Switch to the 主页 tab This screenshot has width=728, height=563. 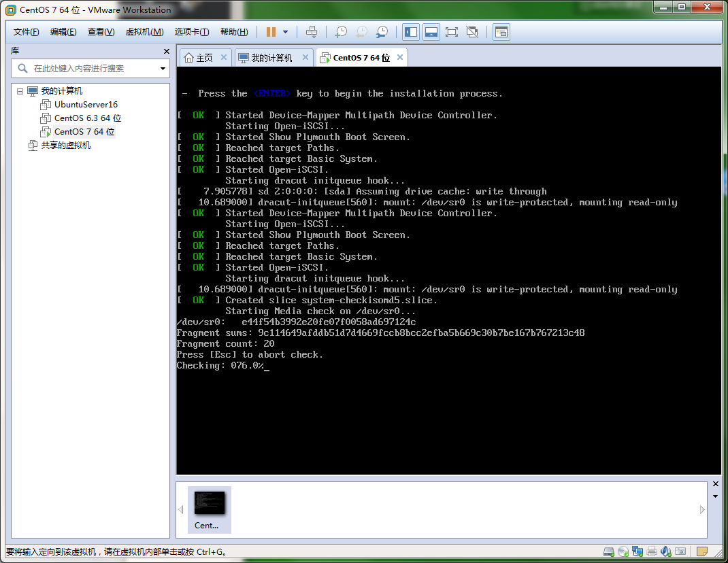[204, 58]
